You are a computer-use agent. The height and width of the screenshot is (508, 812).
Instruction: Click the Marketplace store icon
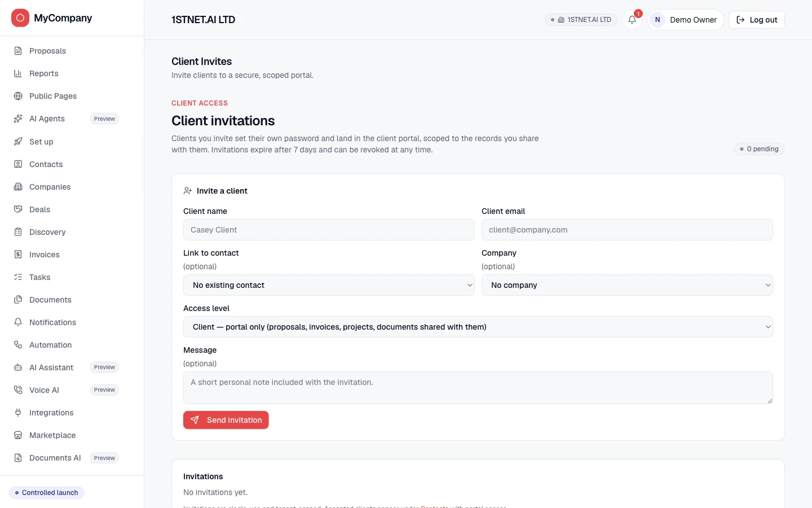pos(18,435)
